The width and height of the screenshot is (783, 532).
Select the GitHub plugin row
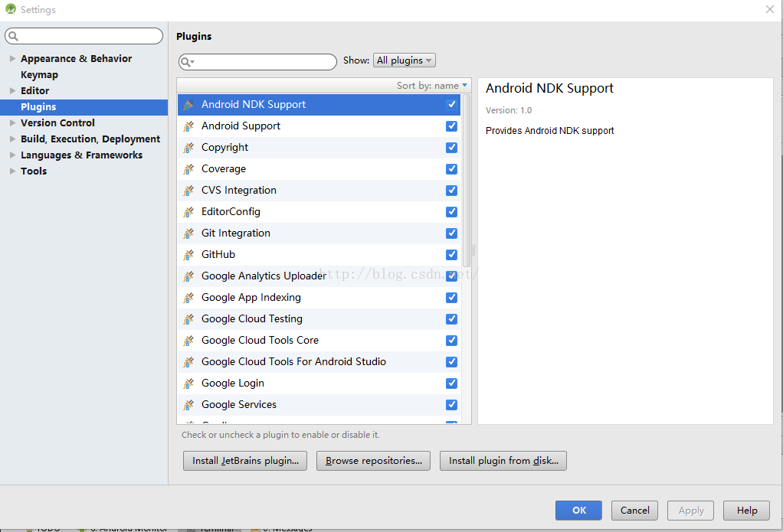pos(319,255)
